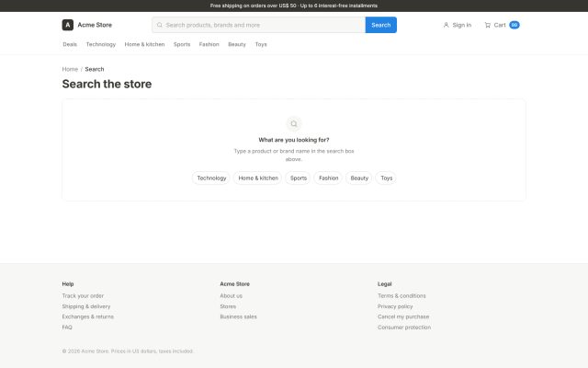Click the user icon beside Sign in
This screenshot has width=588, height=368.
[446, 25]
